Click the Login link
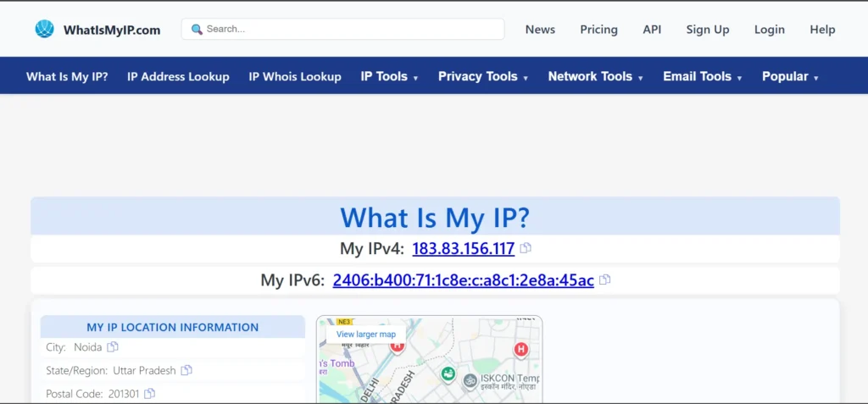The width and height of the screenshot is (868, 404). pos(770,30)
